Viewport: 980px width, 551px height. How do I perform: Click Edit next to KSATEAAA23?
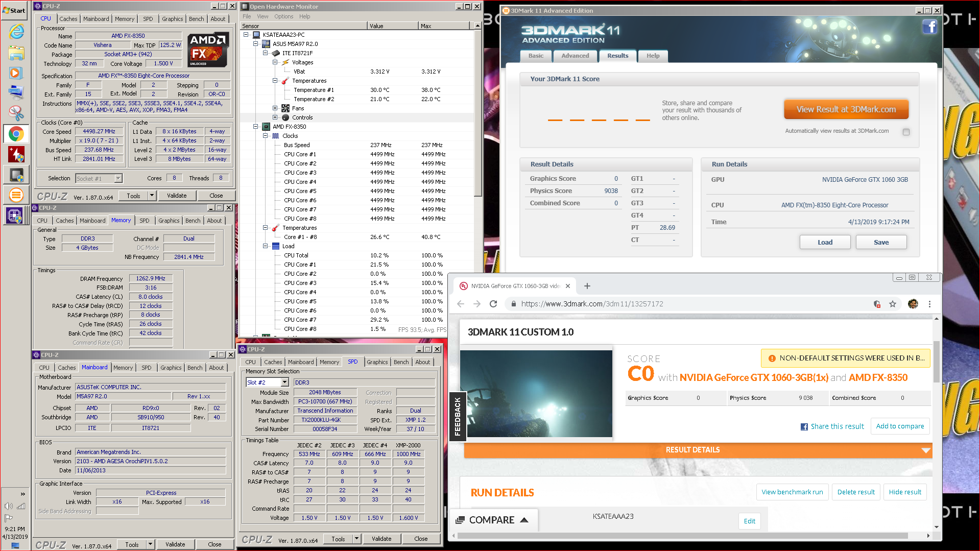[x=749, y=521]
